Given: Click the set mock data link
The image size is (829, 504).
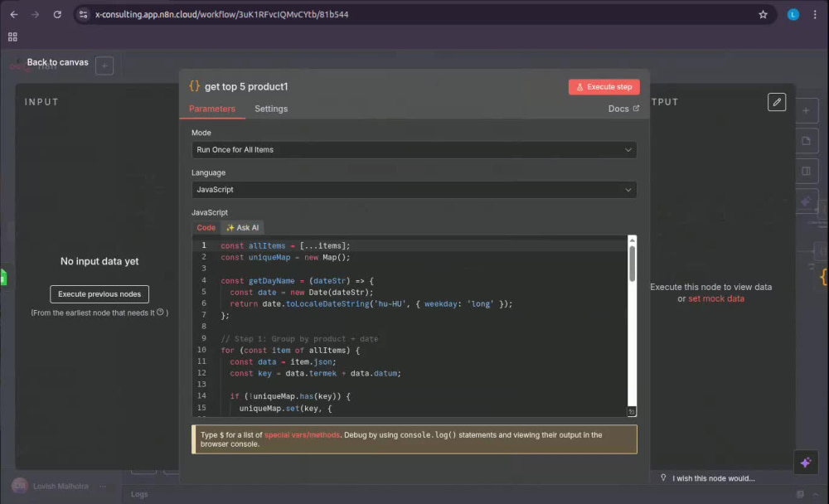Looking at the screenshot, I should (716, 298).
